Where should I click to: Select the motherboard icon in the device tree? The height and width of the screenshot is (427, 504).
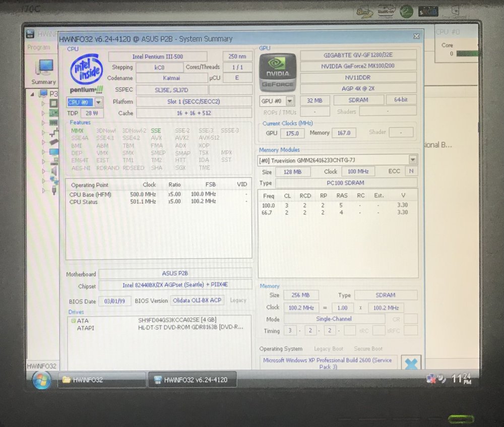pyautogui.click(x=53, y=113)
